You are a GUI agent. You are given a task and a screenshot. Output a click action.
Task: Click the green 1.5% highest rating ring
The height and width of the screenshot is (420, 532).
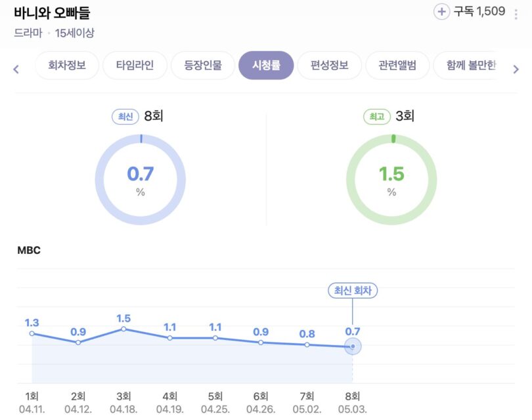(391, 180)
